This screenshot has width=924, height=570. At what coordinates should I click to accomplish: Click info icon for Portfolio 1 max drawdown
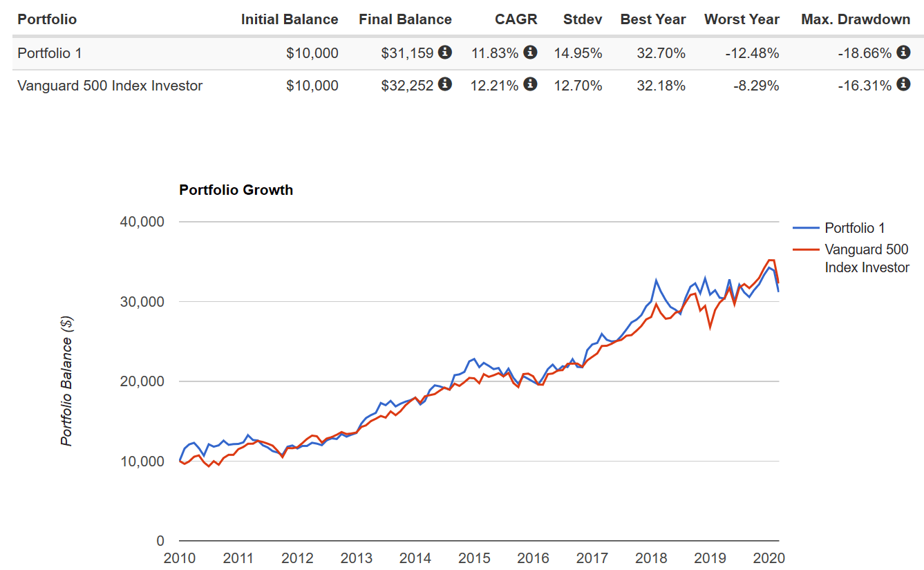[903, 52]
